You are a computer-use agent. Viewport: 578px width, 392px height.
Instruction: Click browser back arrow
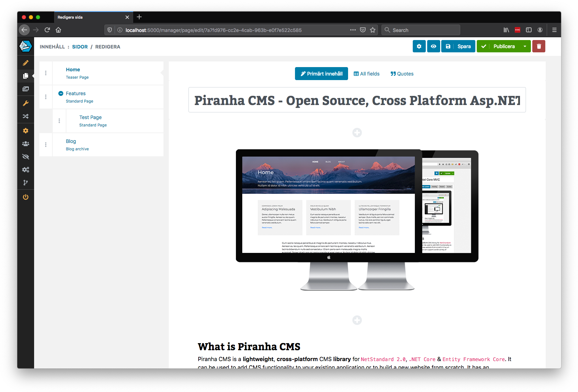point(24,30)
